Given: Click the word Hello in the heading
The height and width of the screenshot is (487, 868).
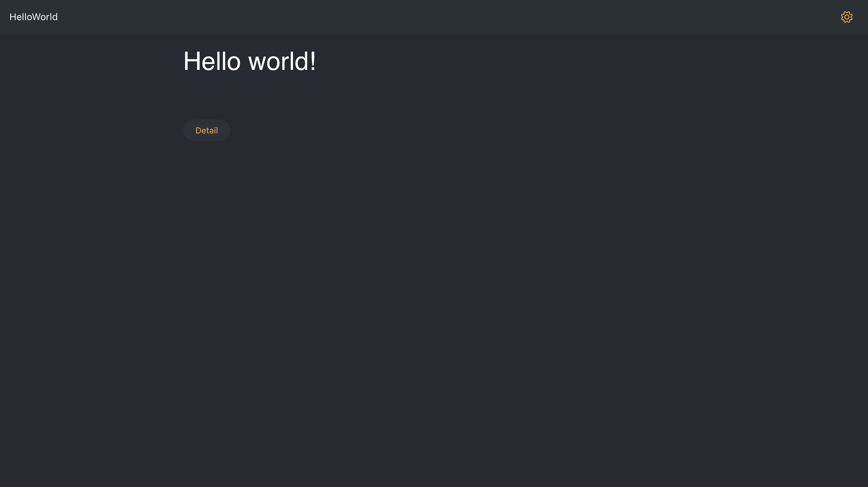Looking at the screenshot, I should pyautogui.click(x=212, y=61).
